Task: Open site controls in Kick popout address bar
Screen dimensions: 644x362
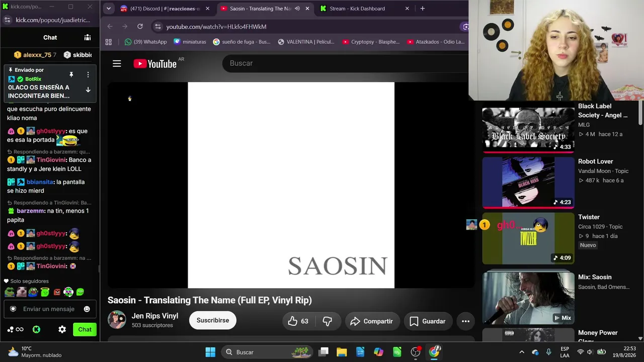Action: tap(7, 20)
